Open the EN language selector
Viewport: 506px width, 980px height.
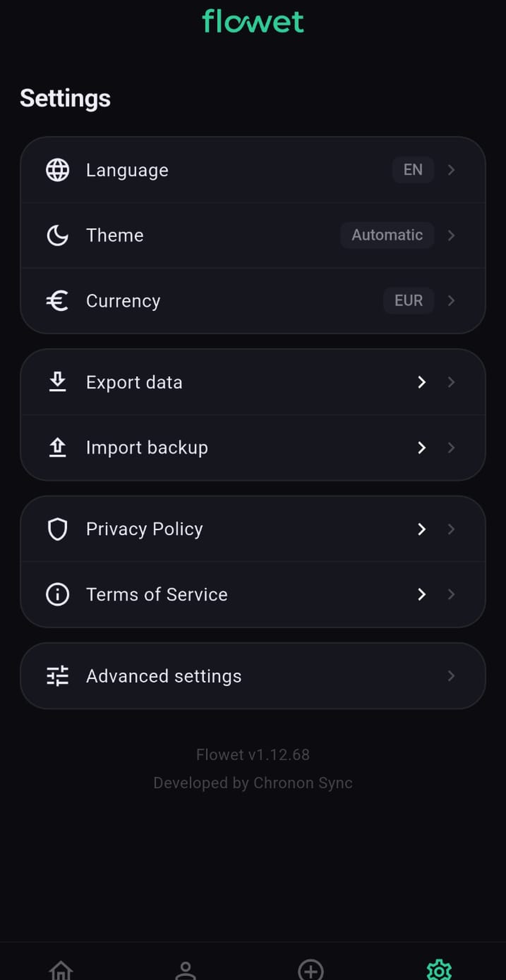click(413, 169)
